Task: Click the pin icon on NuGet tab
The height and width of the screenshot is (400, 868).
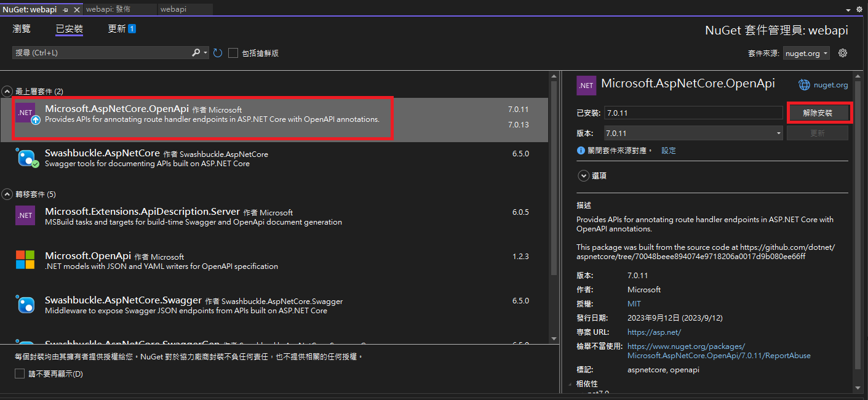Action: tap(66, 10)
